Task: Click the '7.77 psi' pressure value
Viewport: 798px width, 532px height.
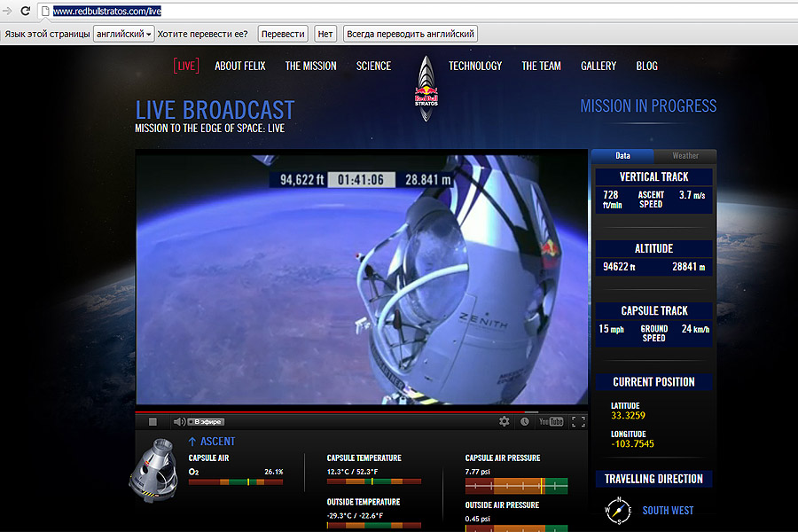Action: coord(477,472)
